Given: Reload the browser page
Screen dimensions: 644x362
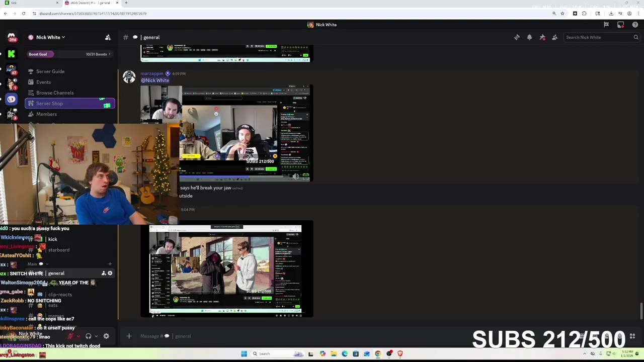Looking at the screenshot, I should pyautogui.click(x=23, y=14).
